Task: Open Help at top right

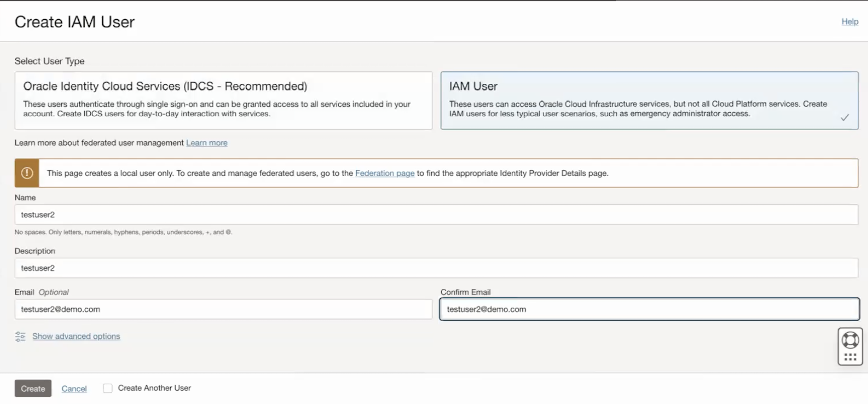Action: coord(850,21)
